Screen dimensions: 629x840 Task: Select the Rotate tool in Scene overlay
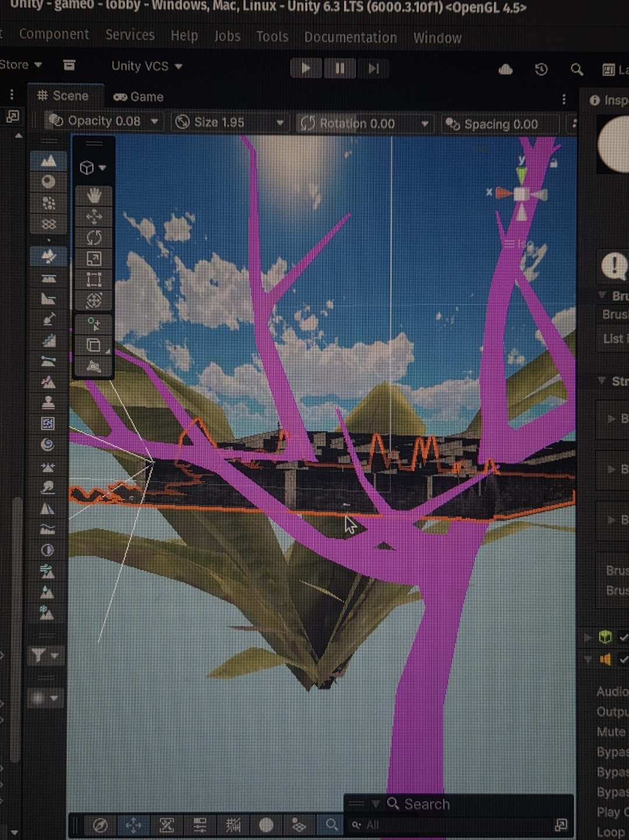94,237
